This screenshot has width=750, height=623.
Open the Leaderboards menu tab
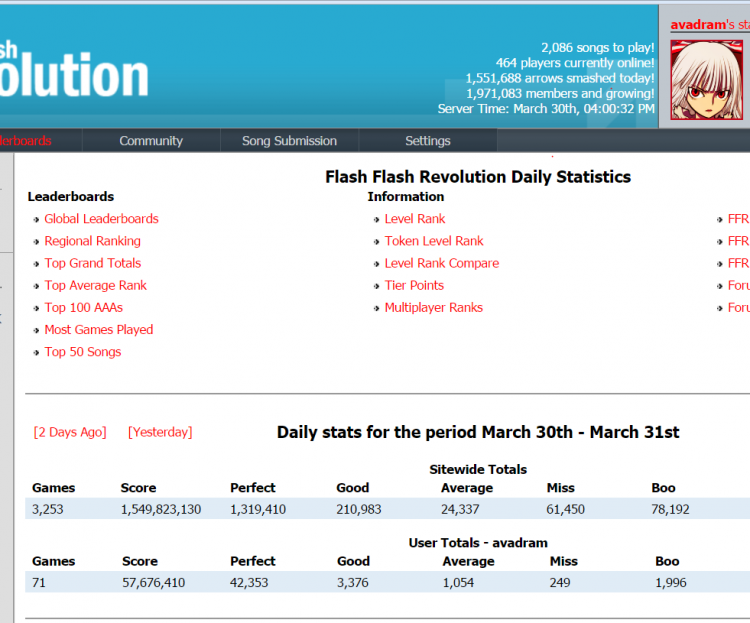(x=26, y=141)
